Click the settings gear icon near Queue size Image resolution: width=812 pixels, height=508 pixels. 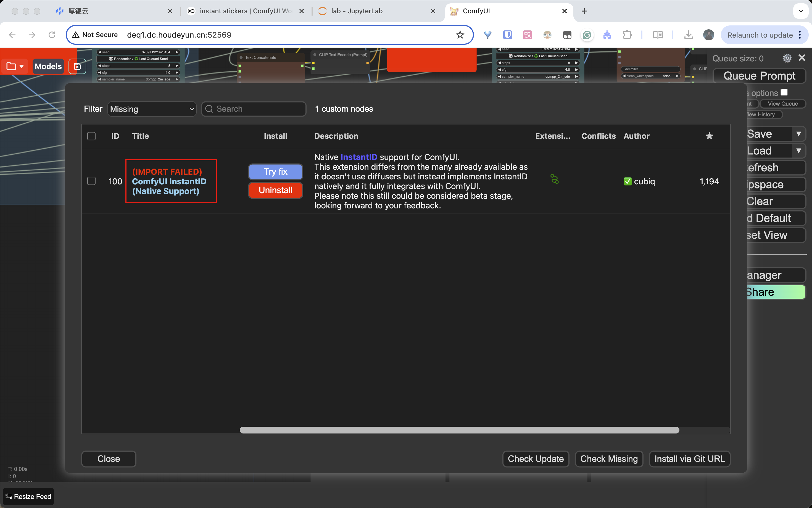[x=787, y=58]
